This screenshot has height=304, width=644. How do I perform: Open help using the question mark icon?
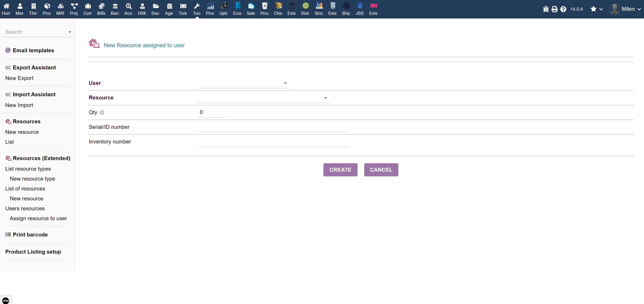pyautogui.click(x=563, y=9)
